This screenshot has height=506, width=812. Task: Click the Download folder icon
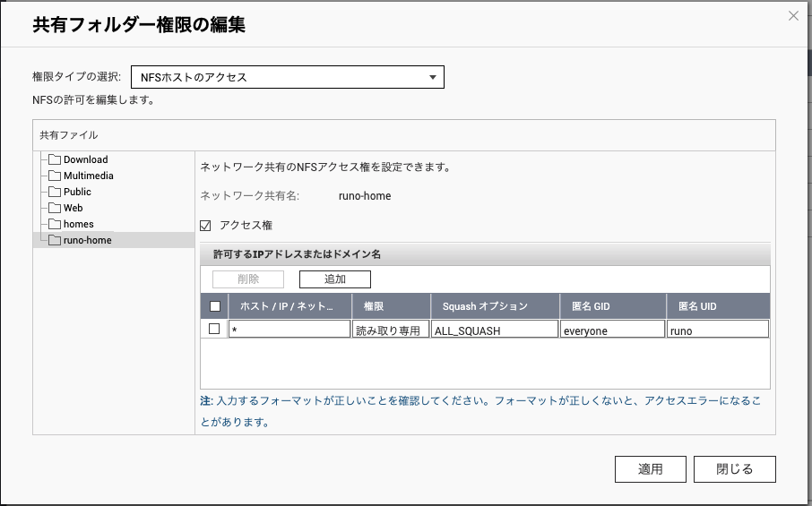(x=55, y=159)
